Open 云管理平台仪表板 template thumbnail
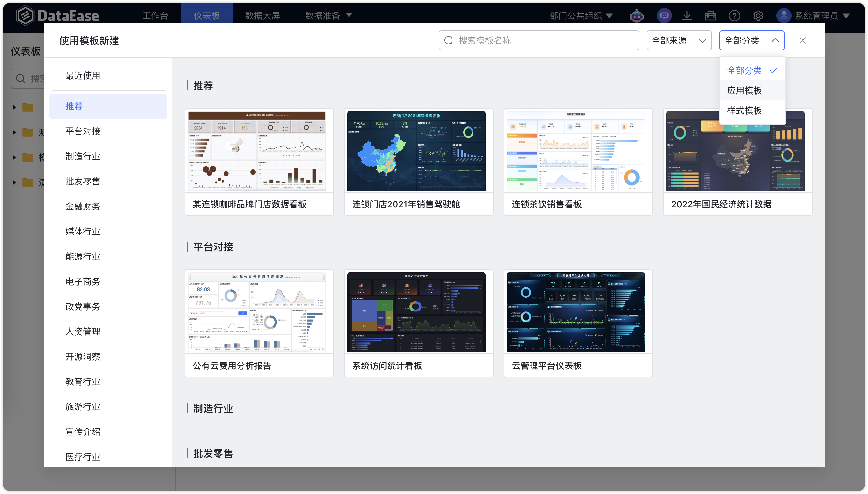This screenshot has width=868, height=494. pos(576,312)
